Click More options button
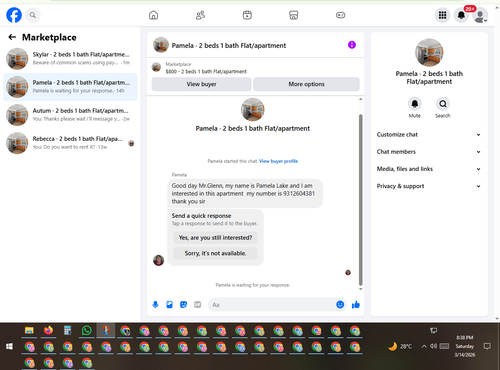The image size is (500, 370). click(306, 84)
